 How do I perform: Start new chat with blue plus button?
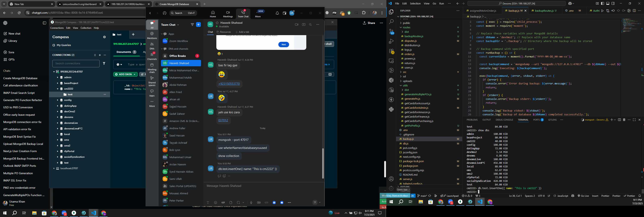pos(198,25)
